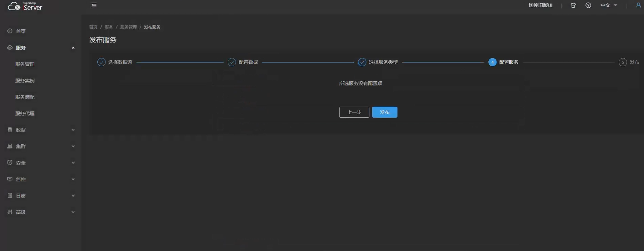
Task: Click the SuperMap Server logo
Action: [25, 6]
